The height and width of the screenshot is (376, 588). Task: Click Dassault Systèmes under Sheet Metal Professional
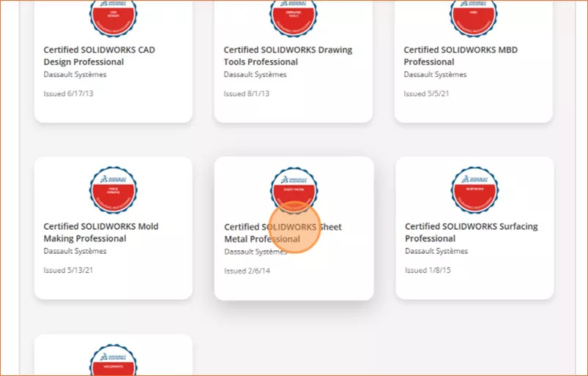256,252
